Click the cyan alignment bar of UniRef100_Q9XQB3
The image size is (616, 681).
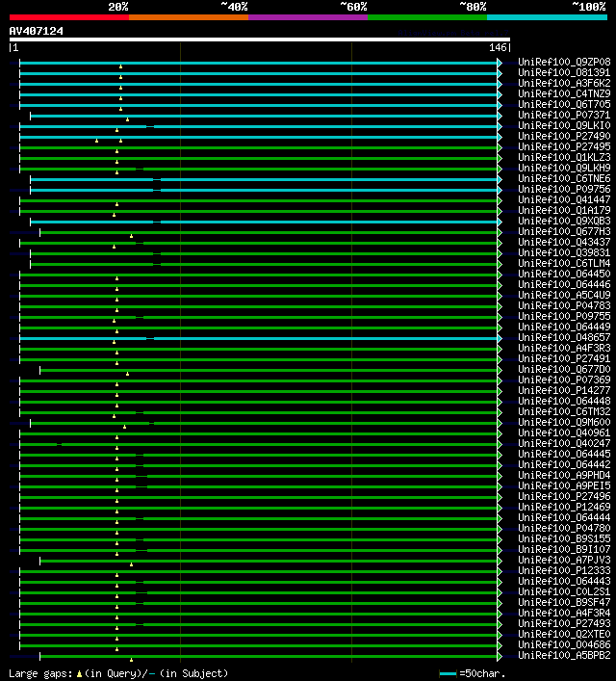tap(264, 222)
